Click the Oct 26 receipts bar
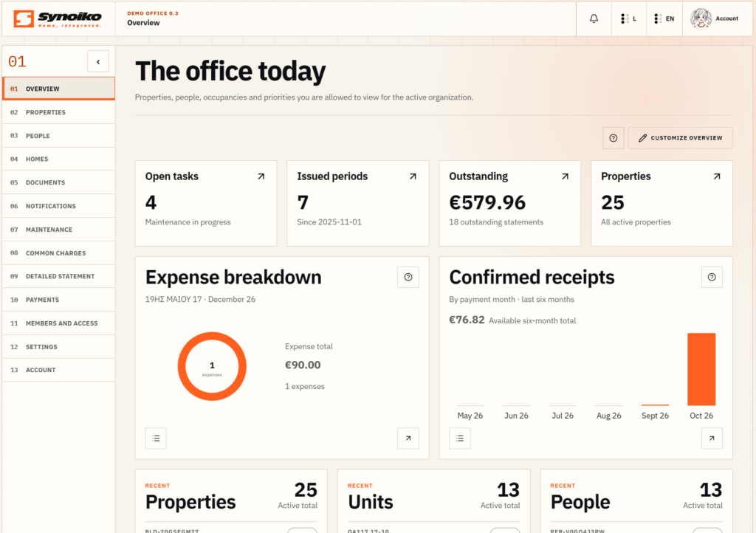 click(701, 369)
